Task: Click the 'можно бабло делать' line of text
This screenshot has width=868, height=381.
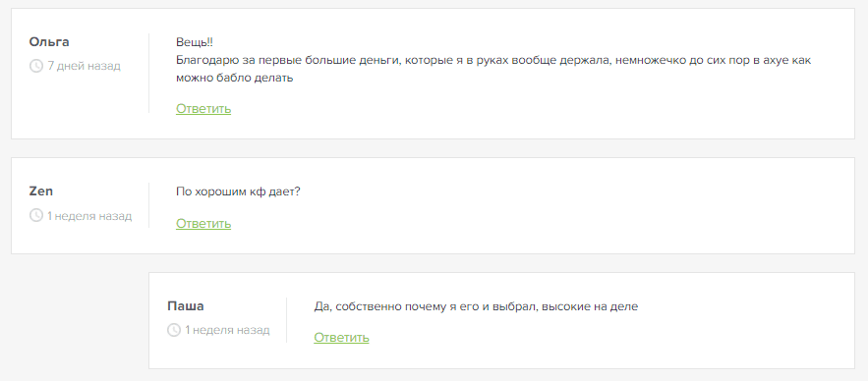Action: pos(234,78)
